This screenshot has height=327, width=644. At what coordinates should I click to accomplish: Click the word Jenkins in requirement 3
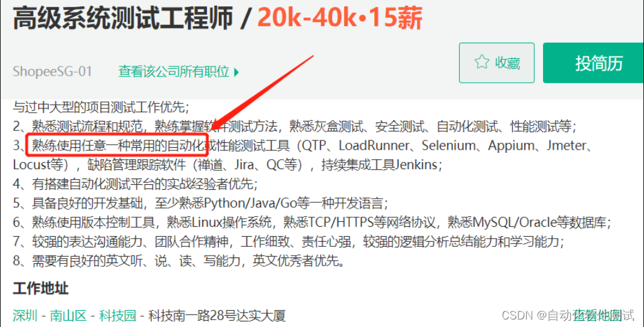(416, 165)
